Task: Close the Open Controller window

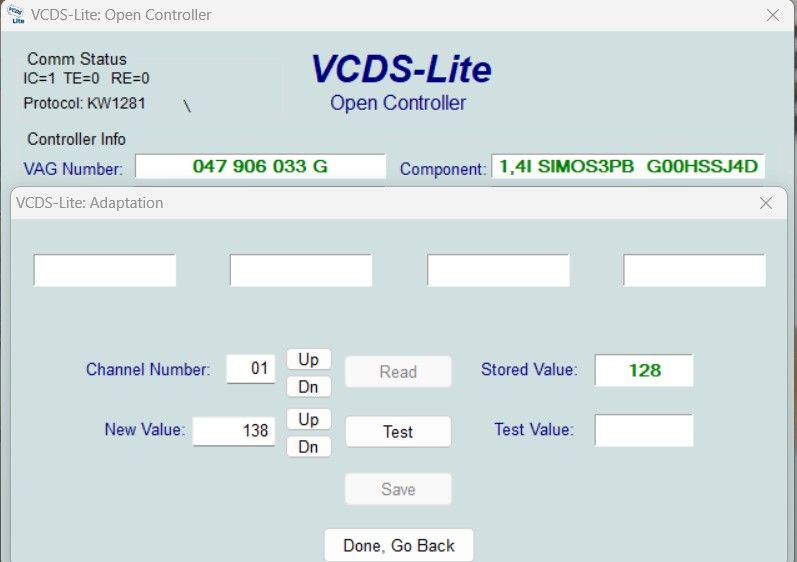Action: click(x=773, y=15)
